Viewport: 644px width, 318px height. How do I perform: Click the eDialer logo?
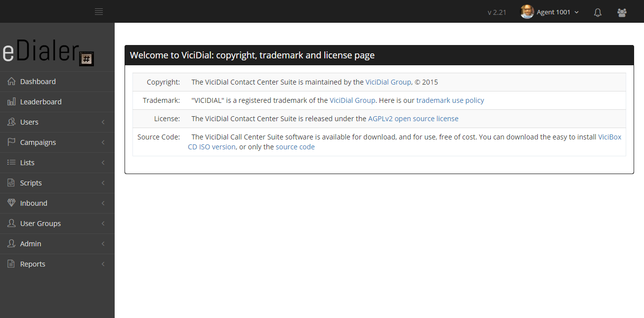pyautogui.click(x=48, y=52)
